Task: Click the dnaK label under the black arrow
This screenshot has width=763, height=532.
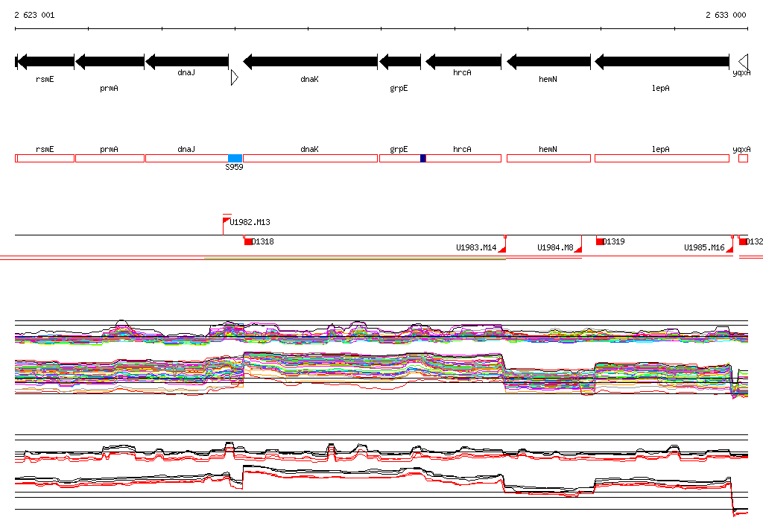Action: (309, 79)
